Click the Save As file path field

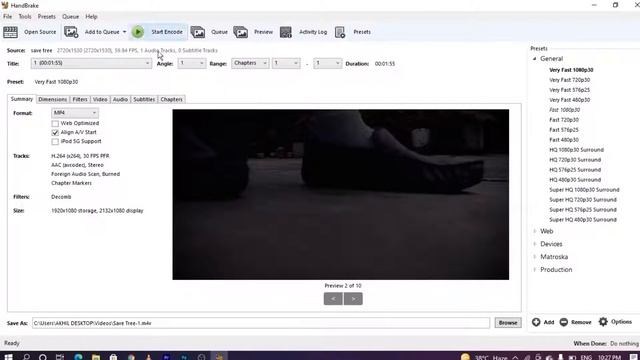tap(260, 323)
